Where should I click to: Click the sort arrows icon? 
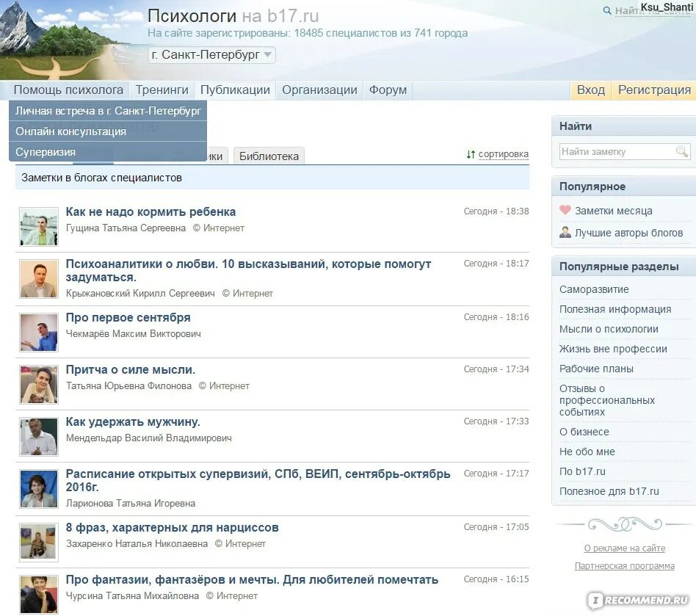pos(471,154)
